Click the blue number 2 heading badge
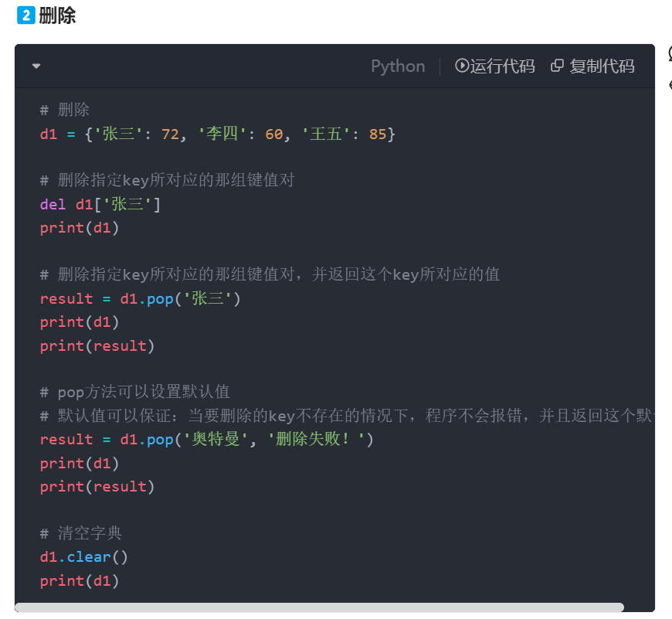This screenshot has height=619, width=672. [26, 15]
